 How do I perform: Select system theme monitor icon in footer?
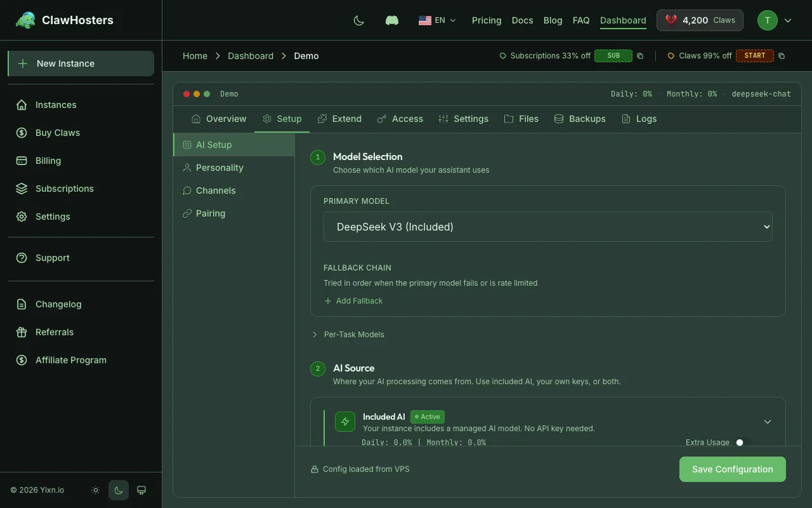pos(141,490)
